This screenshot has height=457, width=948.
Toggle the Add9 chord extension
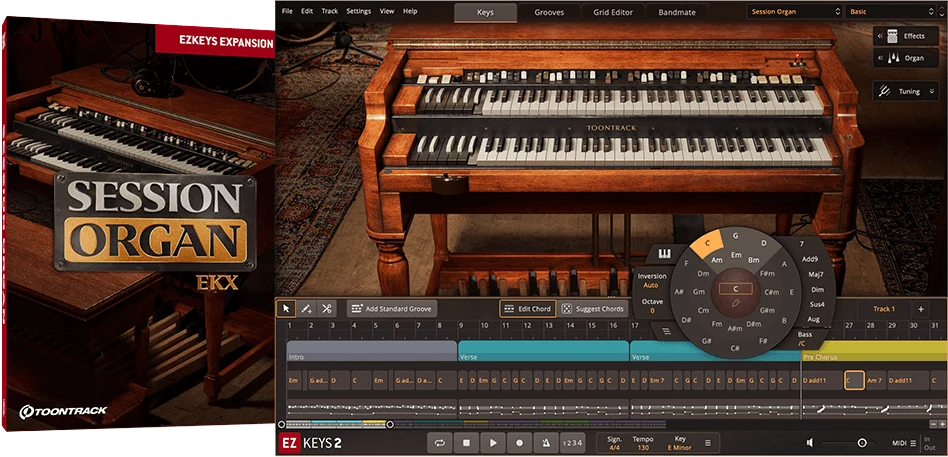810,259
